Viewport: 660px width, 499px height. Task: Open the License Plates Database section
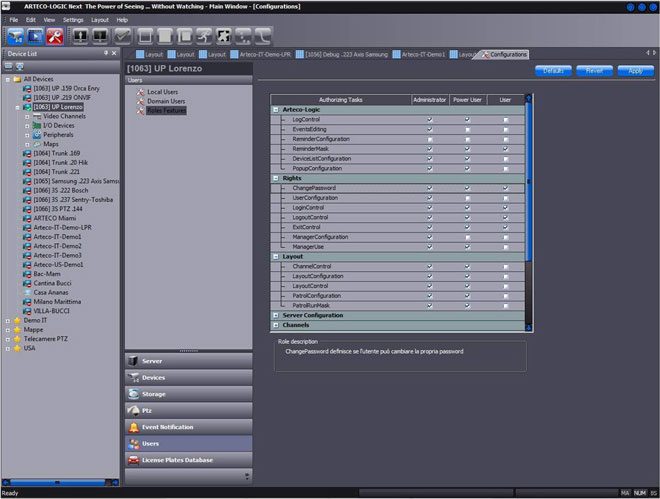[189, 460]
